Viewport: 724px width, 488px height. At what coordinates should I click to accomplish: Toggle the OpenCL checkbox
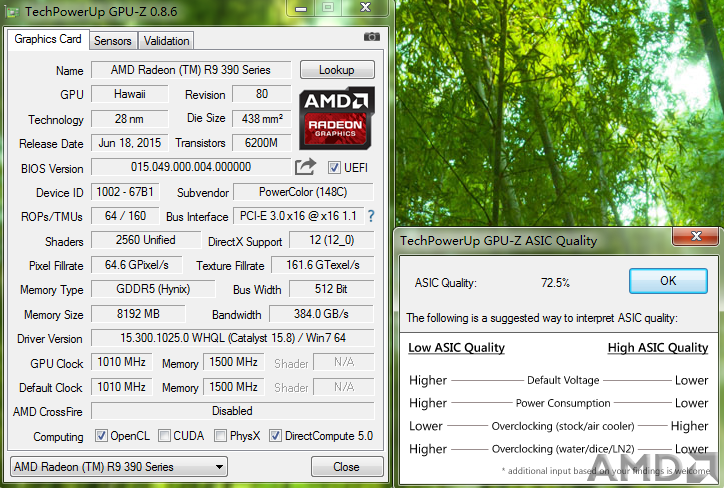(x=101, y=435)
